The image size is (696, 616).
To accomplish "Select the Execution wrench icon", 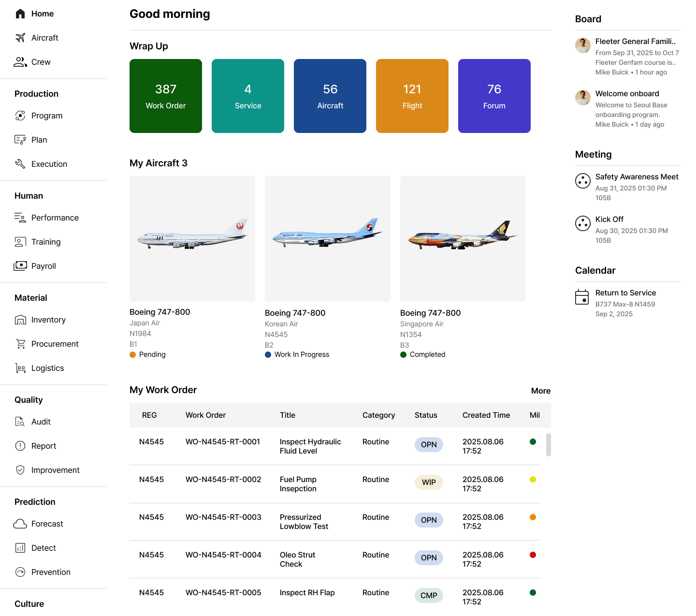I will pyautogui.click(x=20, y=164).
